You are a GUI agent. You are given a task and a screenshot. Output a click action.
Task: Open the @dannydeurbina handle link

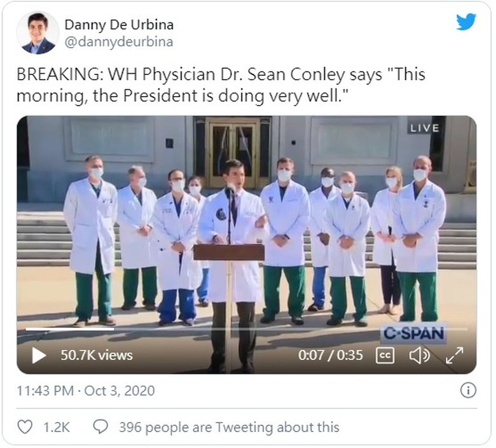pyautogui.click(x=119, y=42)
